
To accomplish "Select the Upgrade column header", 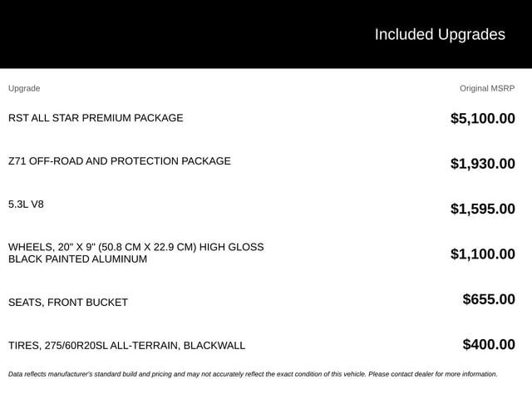I will (x=24, y=88).
